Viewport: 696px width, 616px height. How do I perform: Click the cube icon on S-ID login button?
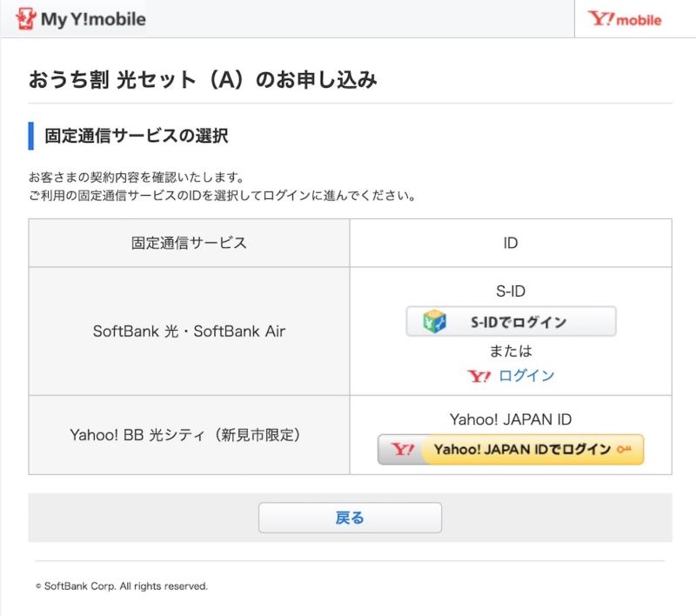434,321
